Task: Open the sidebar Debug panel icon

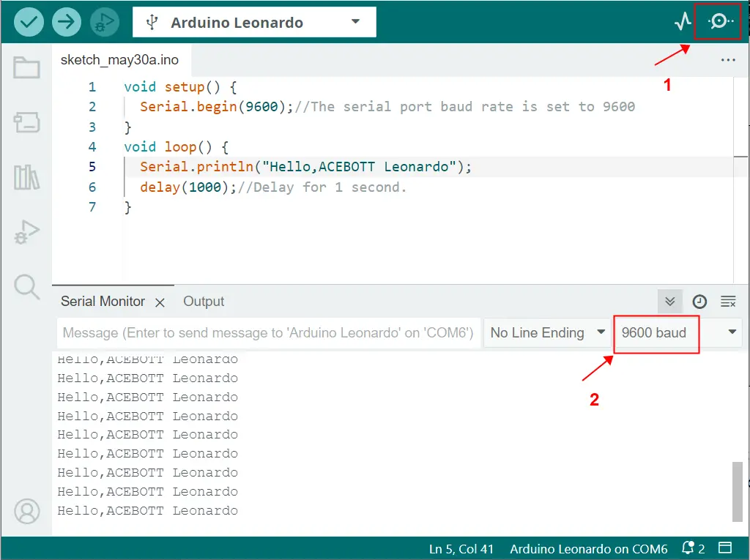Action: pos(27,233)
